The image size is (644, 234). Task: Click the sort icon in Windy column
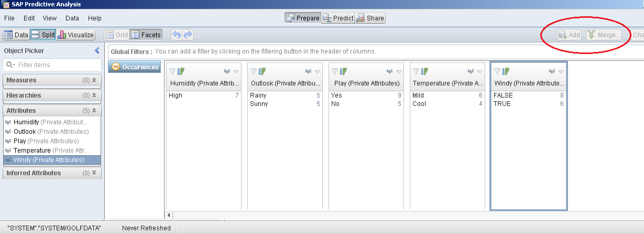pos(506,71)
